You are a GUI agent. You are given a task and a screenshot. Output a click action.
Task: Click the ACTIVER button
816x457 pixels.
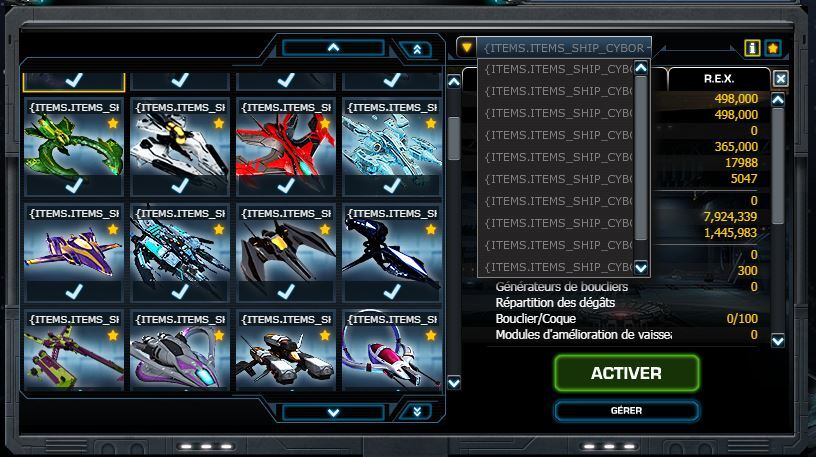pyautogui.click(x=627, y=373)
